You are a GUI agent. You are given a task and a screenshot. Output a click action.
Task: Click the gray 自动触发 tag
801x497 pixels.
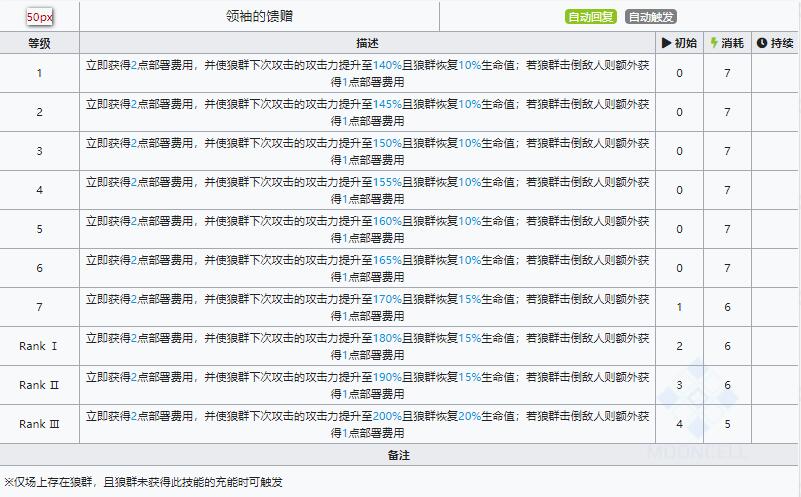pyautogui.click(x=651, y=17)
